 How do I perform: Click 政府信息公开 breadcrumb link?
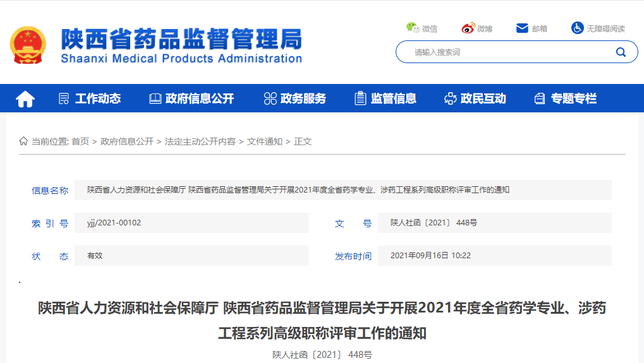point(127,141)
